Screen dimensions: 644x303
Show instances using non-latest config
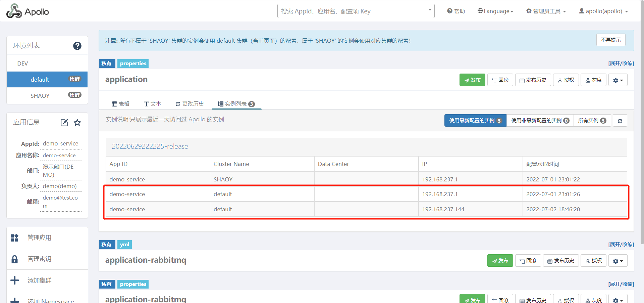click(540, 121)
